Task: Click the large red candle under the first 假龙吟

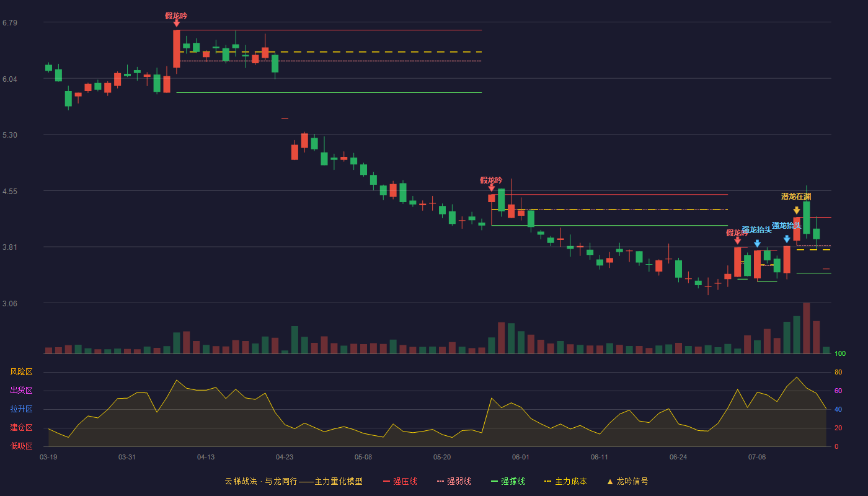Action: point(177,49)
